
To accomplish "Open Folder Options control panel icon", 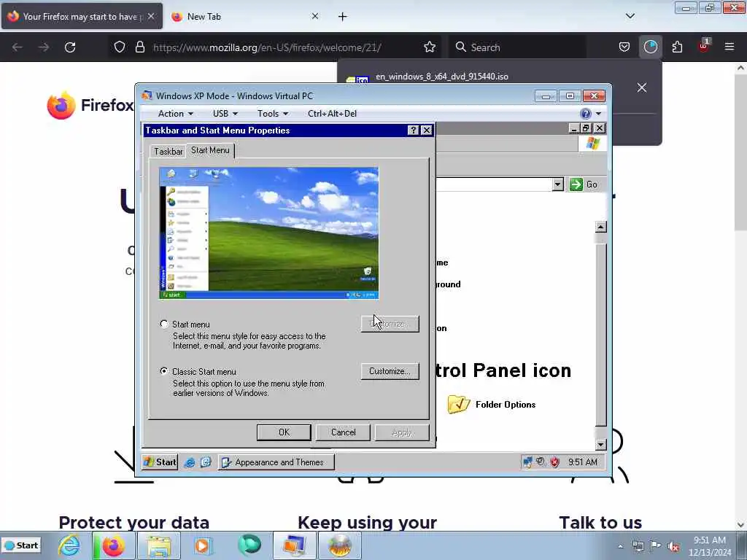I will coord(491,404).
